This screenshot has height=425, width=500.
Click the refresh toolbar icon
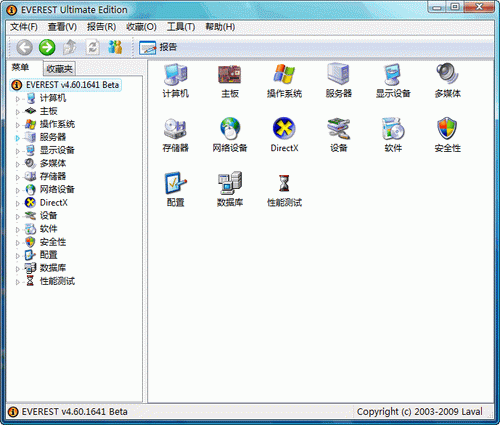(x=92, y=47)
